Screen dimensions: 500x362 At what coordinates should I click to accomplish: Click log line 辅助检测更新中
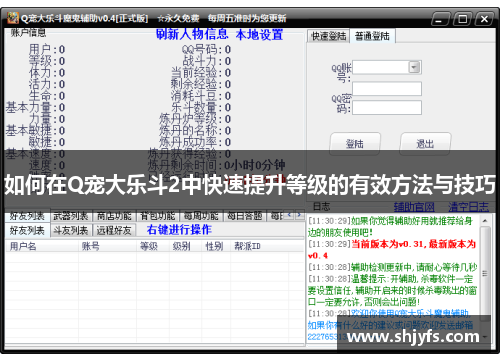pyautogui.click(x=393, y=267)
